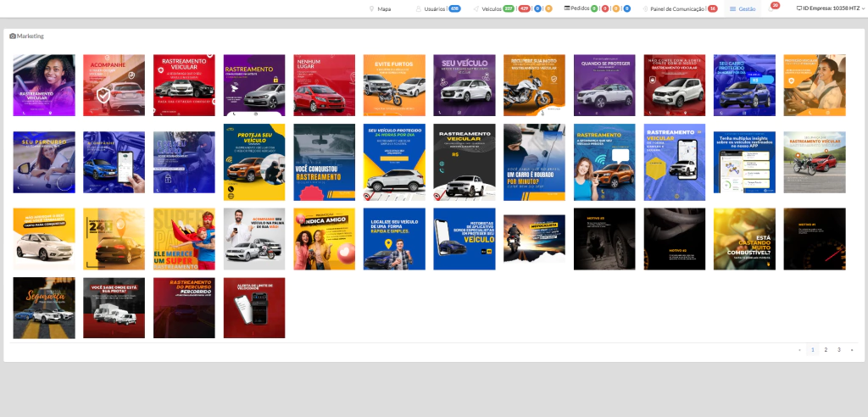Image resolution: width=868 pixels, height=417 pixels.
Task: Go to page 3 of results
Action: (839, 349)
